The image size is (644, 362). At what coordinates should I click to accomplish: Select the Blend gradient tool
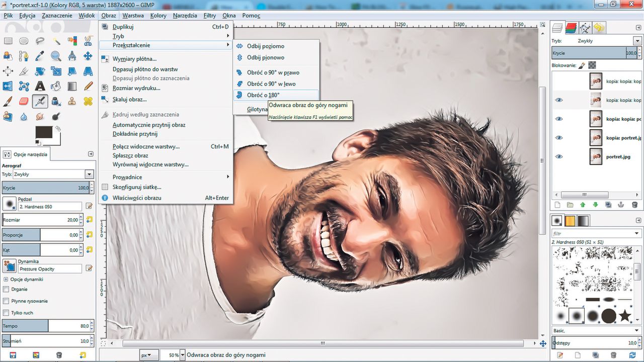tap(72, 86)
